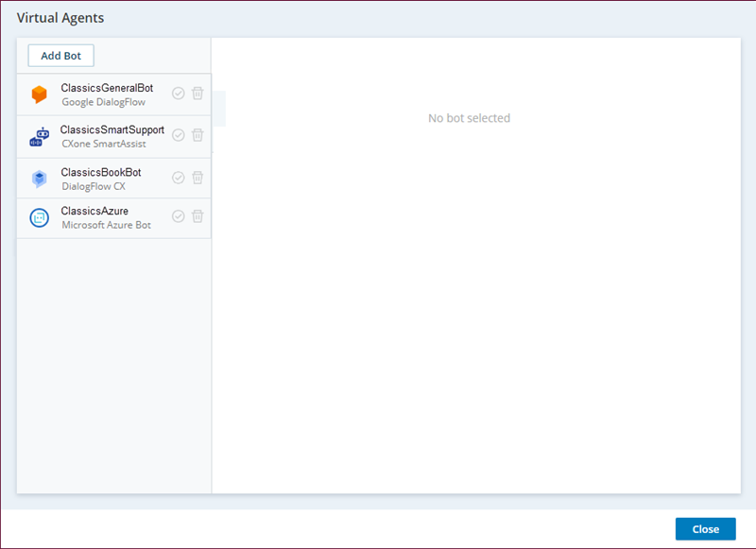Click the CXone SmartAssist subtitle
The width and height of the screenshot is (756, 549).
click(104, 144)
